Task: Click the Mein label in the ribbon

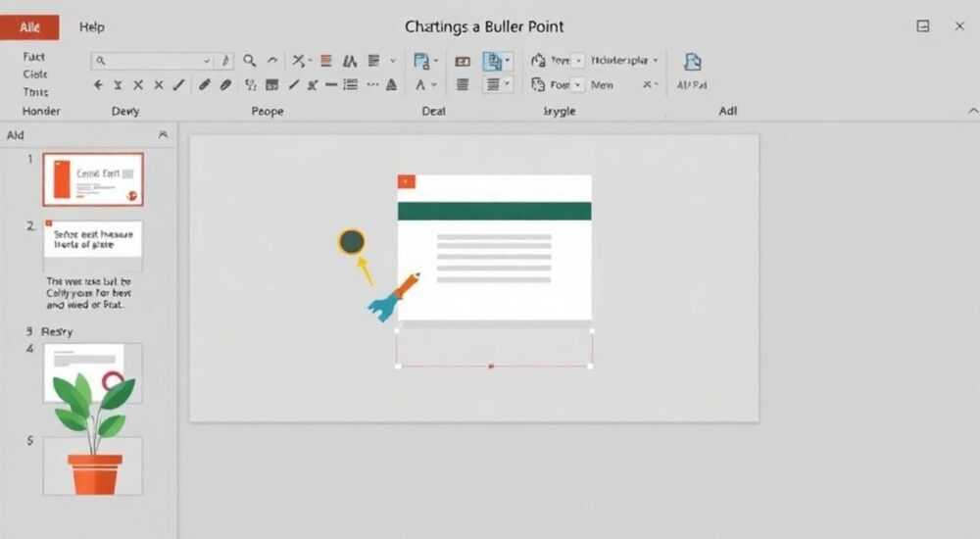Action: pyautogui.click(x=602, y=84)
